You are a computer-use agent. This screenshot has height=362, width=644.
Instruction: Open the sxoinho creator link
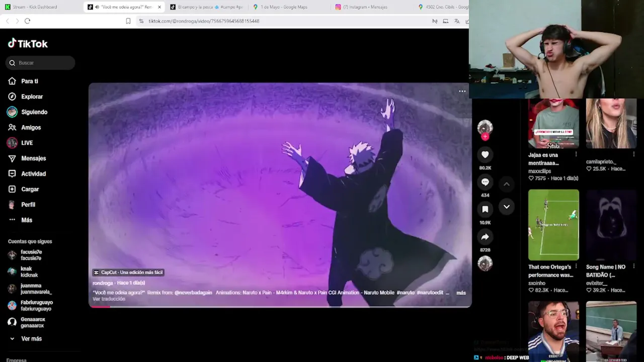coord(537,284)
